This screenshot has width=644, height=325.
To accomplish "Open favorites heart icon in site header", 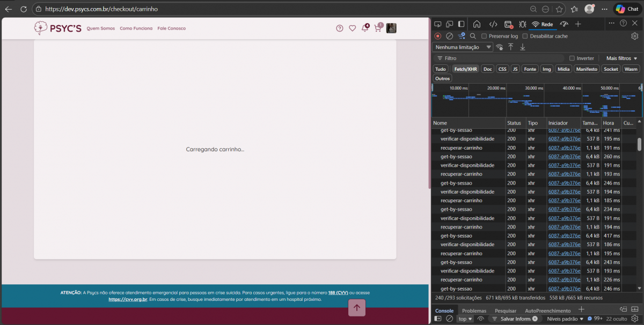I will pos(352,28).
